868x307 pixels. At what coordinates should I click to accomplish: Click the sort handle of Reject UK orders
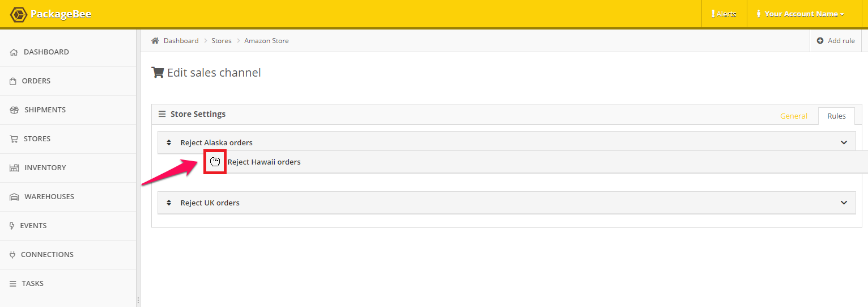point(169,203)
